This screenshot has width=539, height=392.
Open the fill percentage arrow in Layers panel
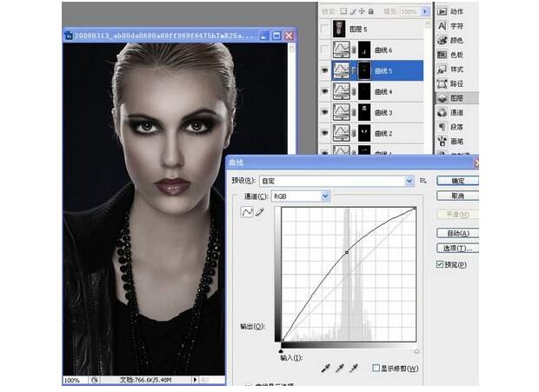tap(425, 11)
